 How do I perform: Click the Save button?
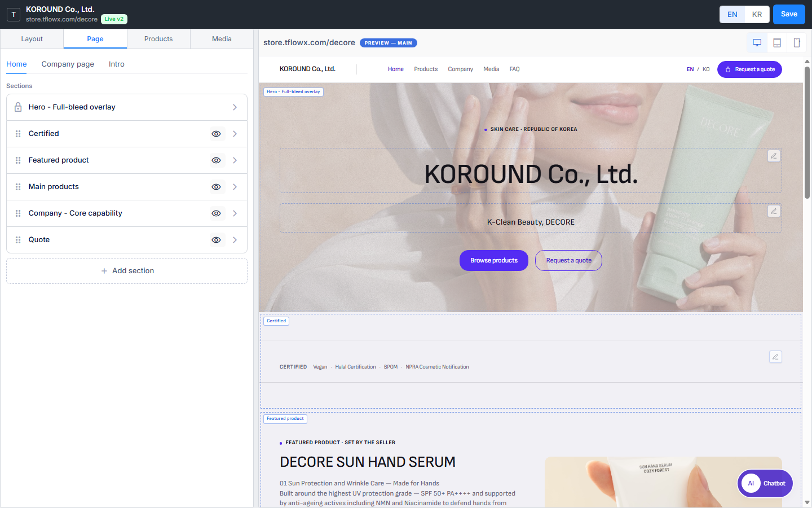coord(789,15)
